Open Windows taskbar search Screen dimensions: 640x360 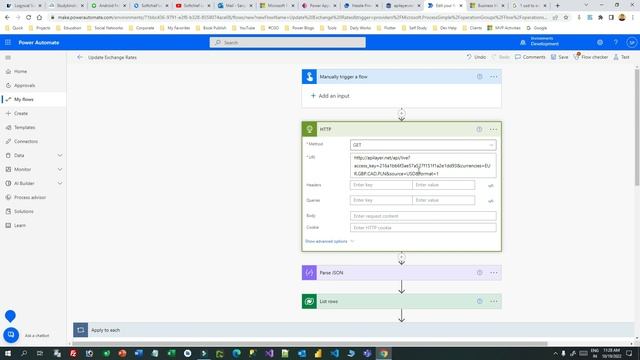point(24,353)
